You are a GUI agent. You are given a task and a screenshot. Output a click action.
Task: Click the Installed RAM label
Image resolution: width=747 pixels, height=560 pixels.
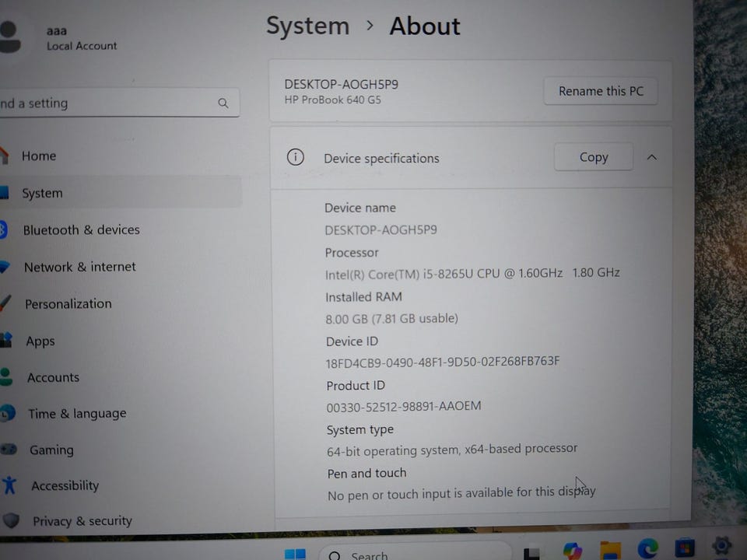coord(363,297)
